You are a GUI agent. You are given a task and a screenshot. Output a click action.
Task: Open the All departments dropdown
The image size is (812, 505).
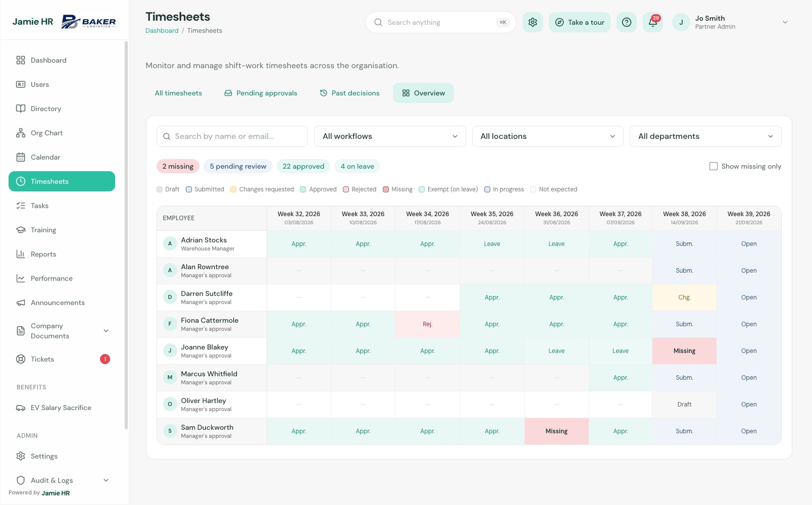pyautogui.click(x=705, y=136)
